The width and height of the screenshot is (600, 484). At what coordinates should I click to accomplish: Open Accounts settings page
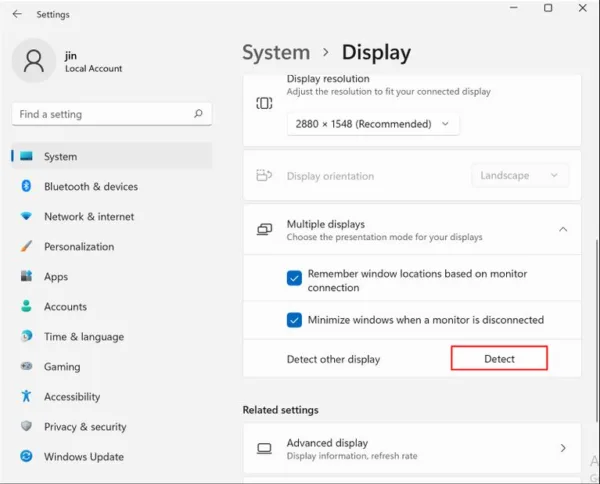click(112, 306)
